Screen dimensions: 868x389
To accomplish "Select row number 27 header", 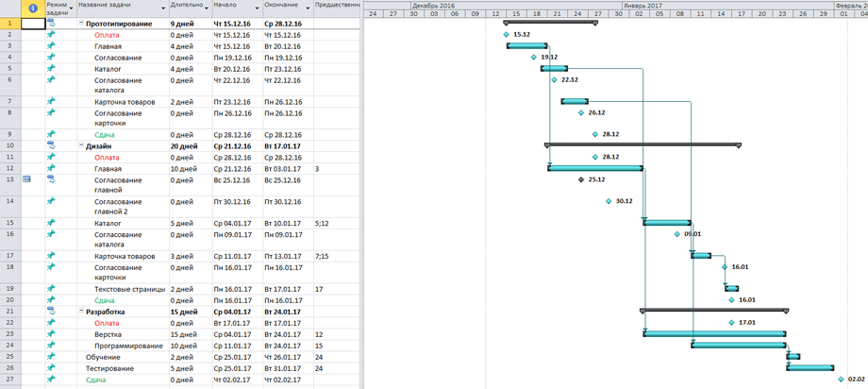I will click(10, 380).
